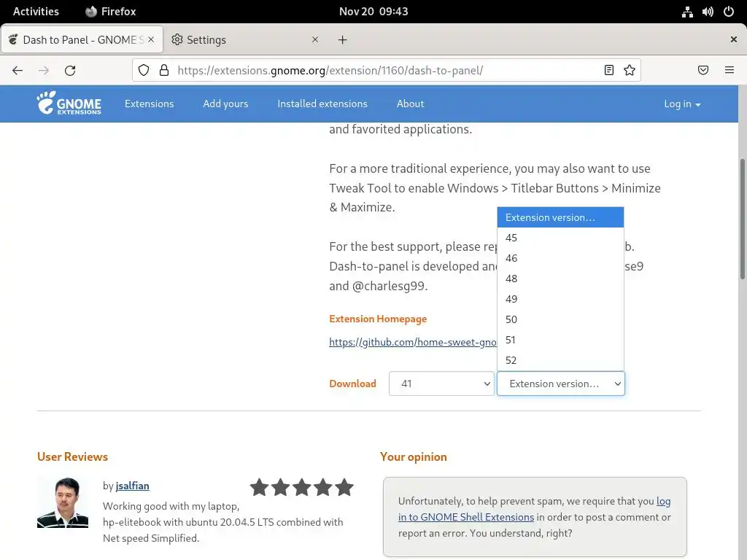Open the network status icon in top bar
This screenshot has height=560, width=747.
pos(687,12)
